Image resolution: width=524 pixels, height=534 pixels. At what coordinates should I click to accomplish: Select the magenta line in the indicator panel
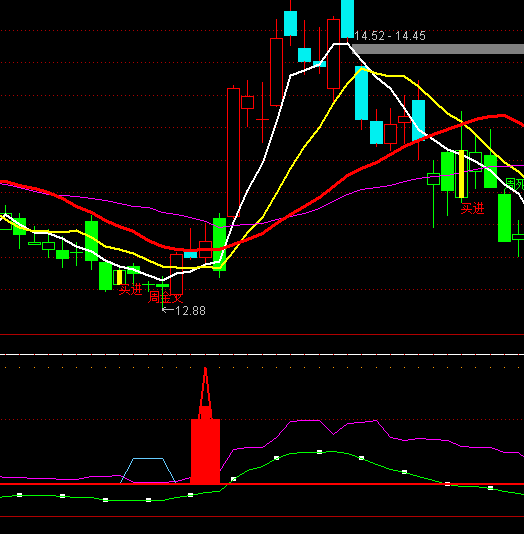tap(306, 421)
